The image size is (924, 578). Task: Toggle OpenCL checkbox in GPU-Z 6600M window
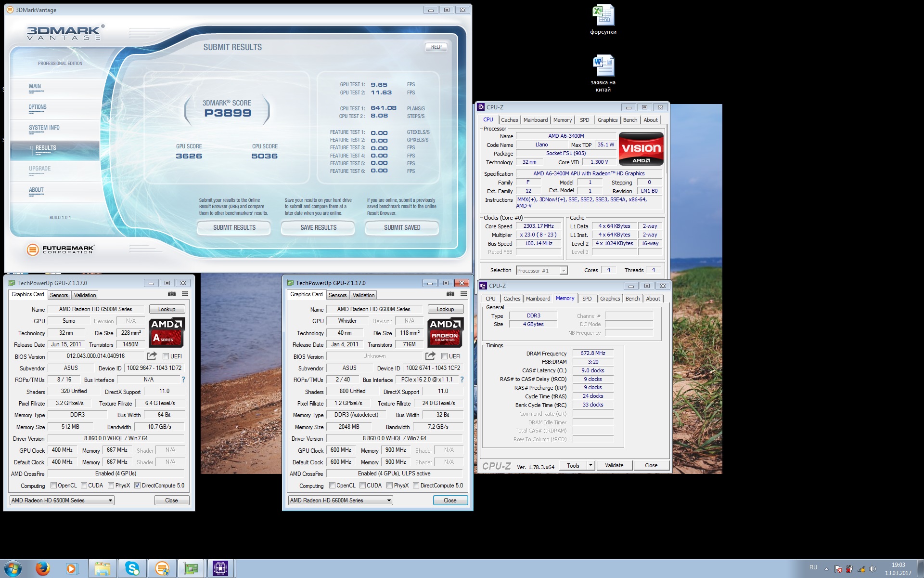pyautogui.click(x=332, y=486)
